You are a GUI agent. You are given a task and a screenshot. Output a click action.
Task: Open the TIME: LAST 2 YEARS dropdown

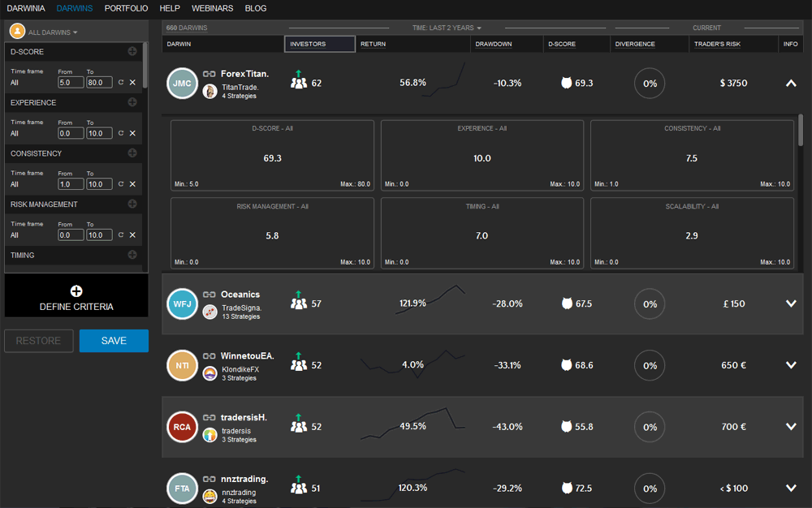[447, 28]
